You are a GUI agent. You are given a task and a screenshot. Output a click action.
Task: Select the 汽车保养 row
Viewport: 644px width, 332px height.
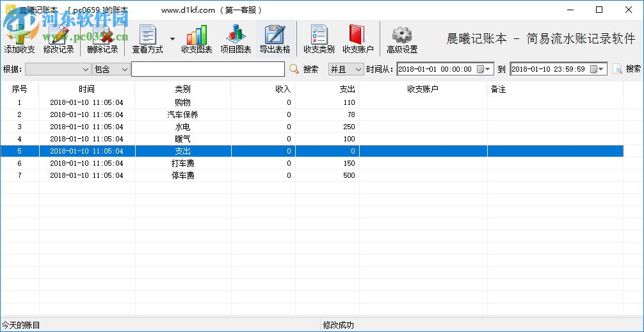coord(312,115)
